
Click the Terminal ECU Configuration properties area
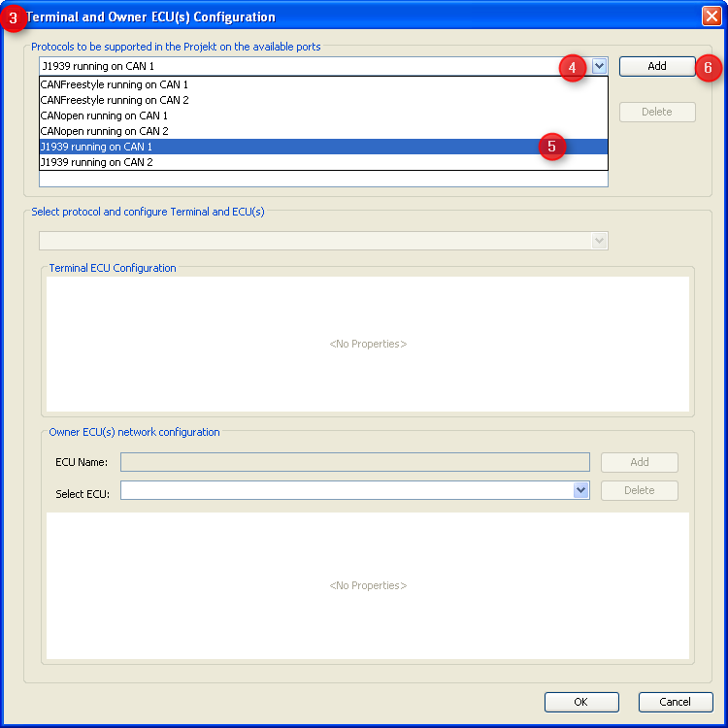pyautogui.click(x=368, y=344)
